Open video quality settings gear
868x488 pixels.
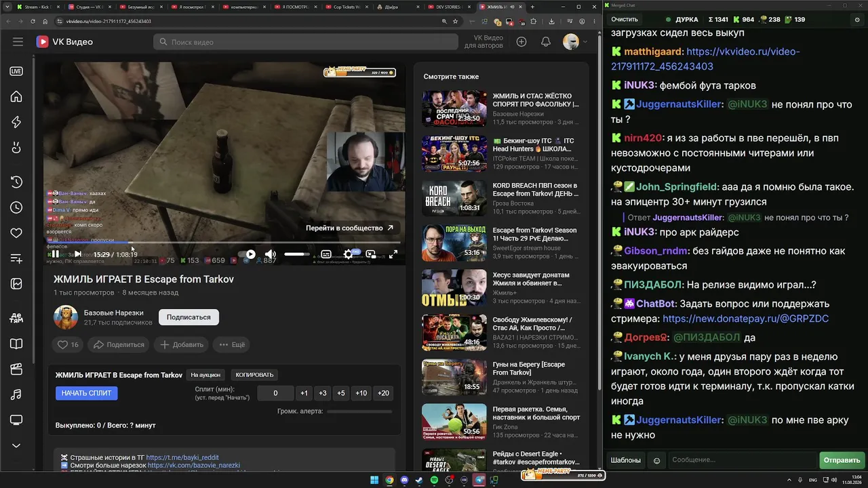click(x=349, y=254)
